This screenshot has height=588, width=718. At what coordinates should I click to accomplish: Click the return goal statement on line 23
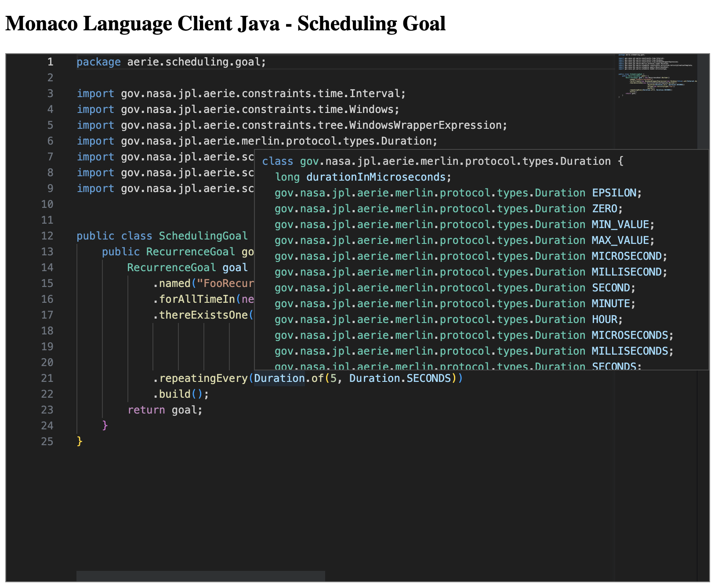165,410
